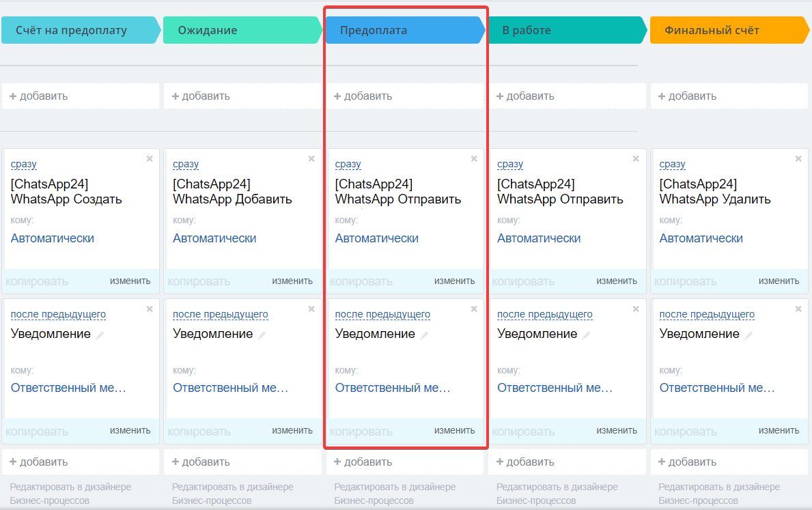Close the WhatsApp Создать robot card
This screenshot has width=812, height=510.
(x=150, y=159)
